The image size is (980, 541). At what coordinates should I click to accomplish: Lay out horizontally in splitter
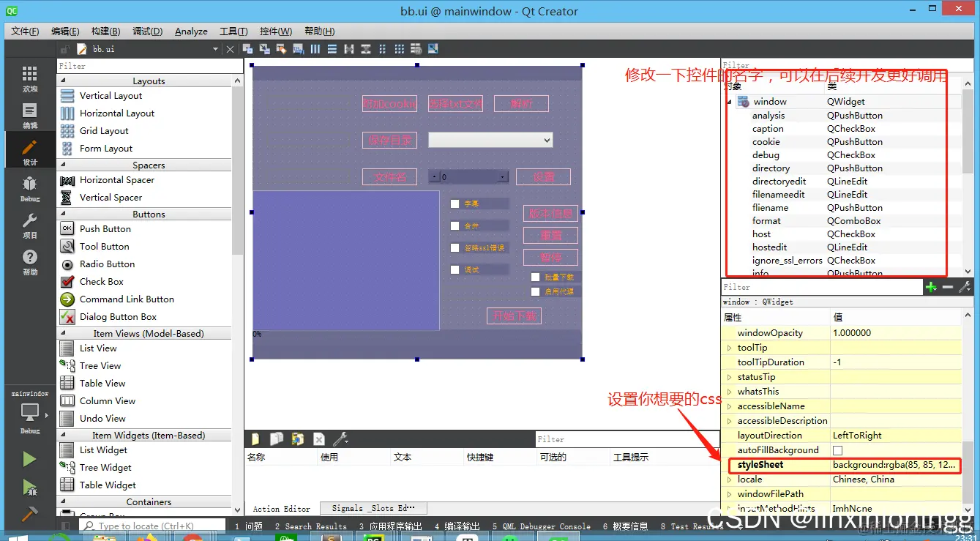pyautogui.click(x=349, y=49)
